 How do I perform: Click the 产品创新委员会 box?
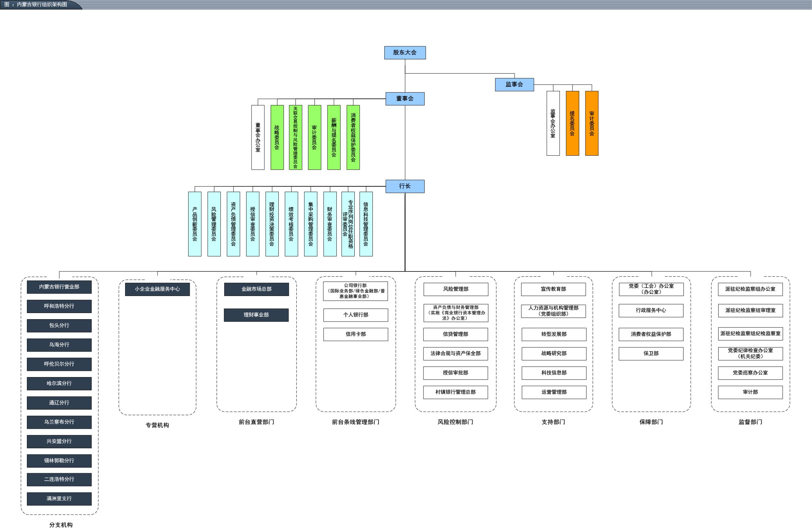point(195,224)
